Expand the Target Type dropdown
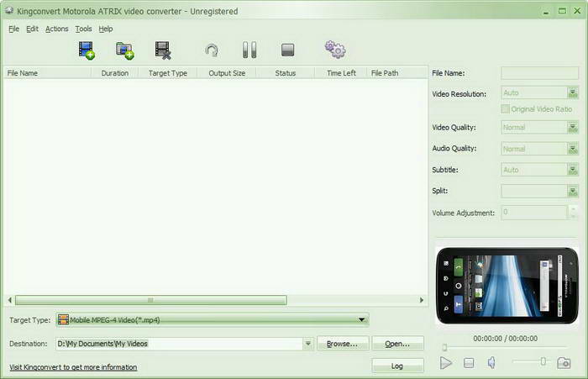 tap(362, 320)
